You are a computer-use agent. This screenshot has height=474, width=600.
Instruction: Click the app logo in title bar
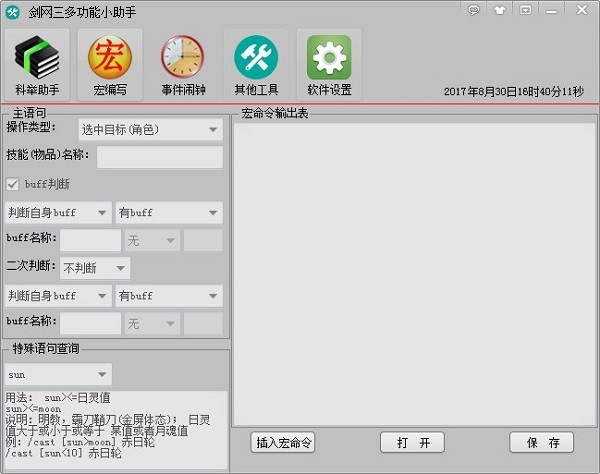point(12,12)
